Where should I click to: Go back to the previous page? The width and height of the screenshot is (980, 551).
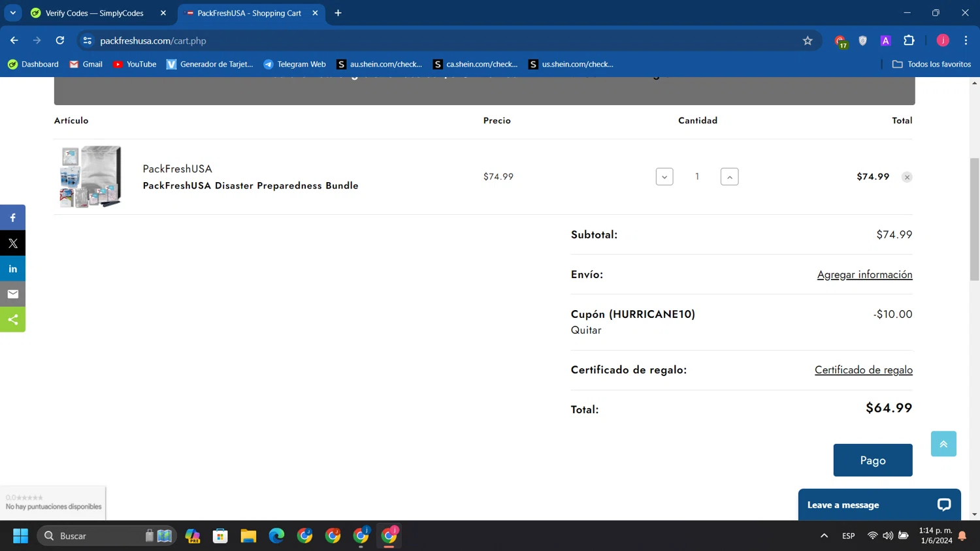14,40
